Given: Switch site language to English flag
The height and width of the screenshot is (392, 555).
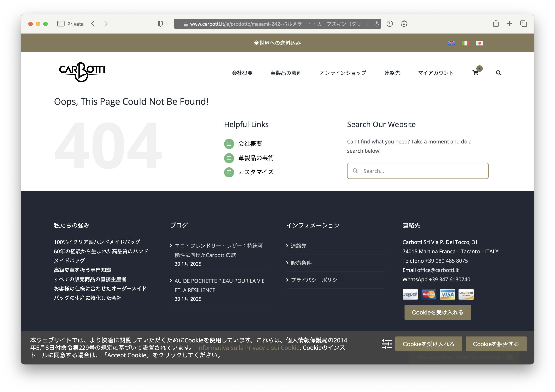Looking at the screenshot, I should point(451,43).
